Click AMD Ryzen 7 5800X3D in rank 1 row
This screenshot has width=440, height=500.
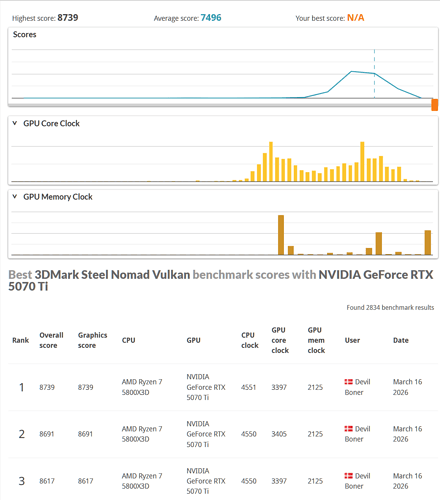142,387
